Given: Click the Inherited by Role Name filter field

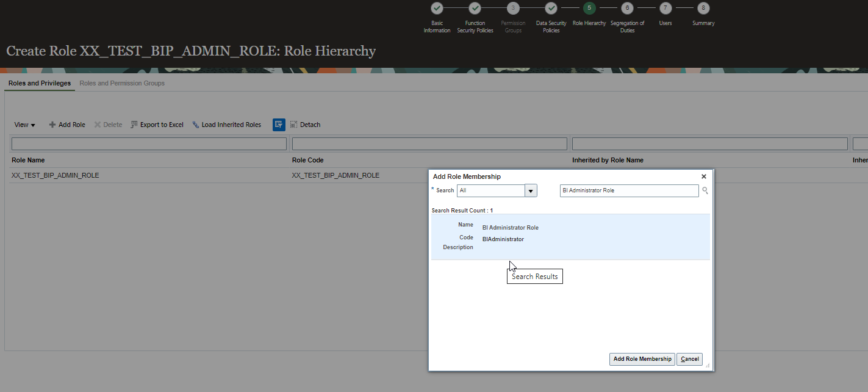Looking at the screenshot, I should (x=710, y=143).
